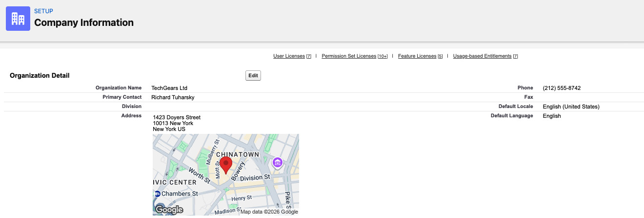Click the Address field label
The height and width of the screenshot is (218, 644).
tap(131, 116)
